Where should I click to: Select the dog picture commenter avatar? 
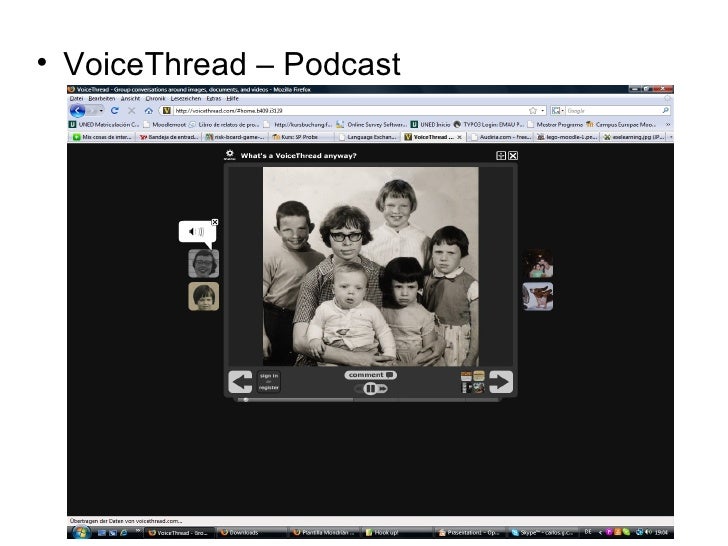pyautogui.click(x=538, y=296)
